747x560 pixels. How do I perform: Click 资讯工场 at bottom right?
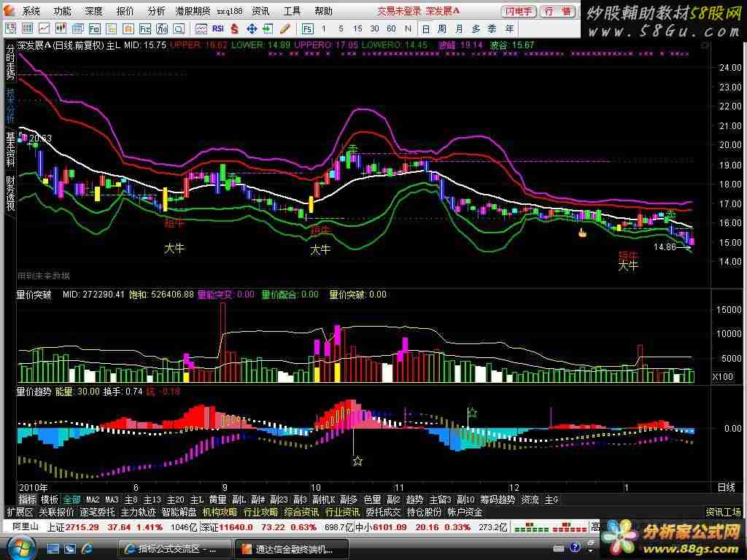coord(724,512)
